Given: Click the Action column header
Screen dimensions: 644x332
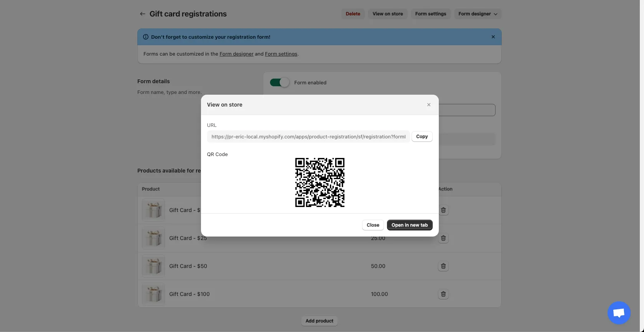Looking at the screenshot, I should pos(445,189).
